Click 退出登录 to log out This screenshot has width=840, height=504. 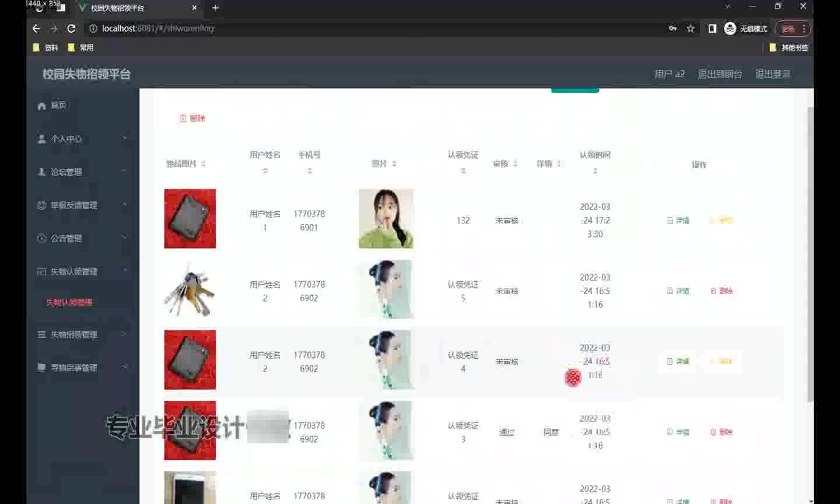coord(773,74)
